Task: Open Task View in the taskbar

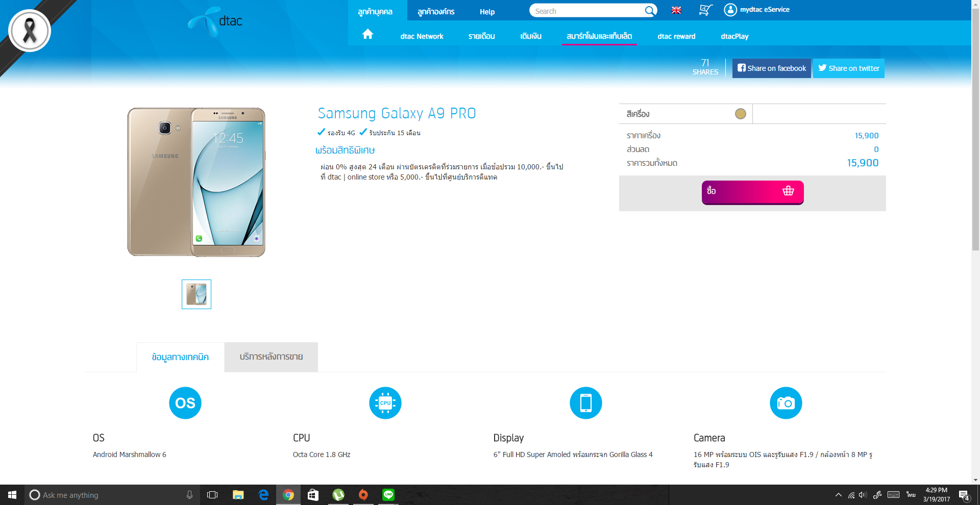Action: pos(212,495)
